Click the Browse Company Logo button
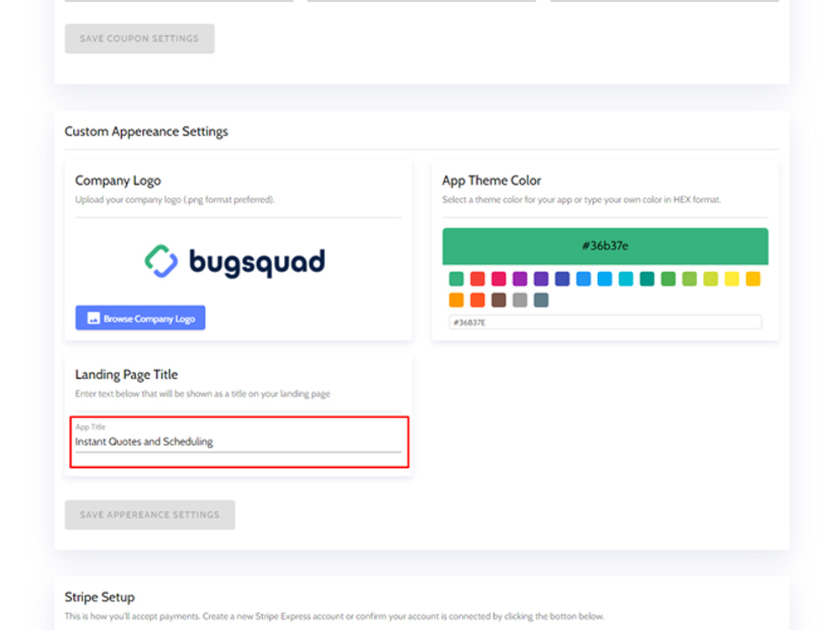 tap(140, 318)
